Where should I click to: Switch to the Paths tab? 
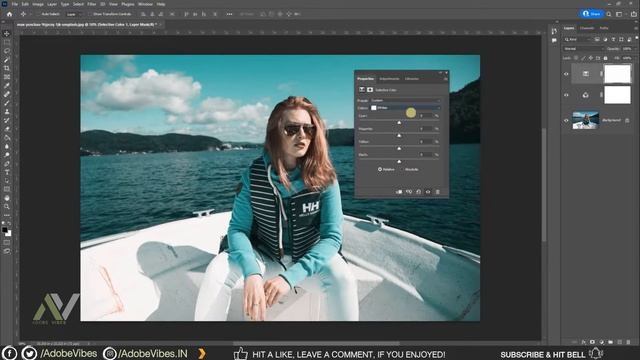pyautogui.click(x=604, y=28)
